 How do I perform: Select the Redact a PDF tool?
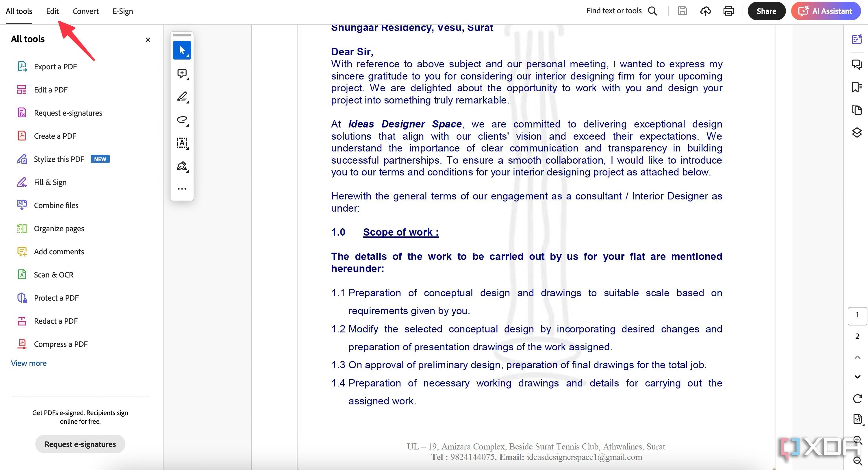tap(55, 321)
